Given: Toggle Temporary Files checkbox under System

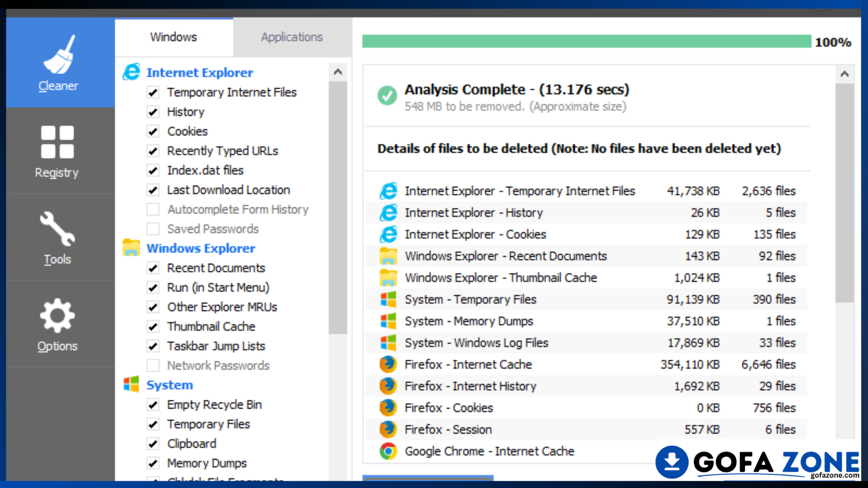Looking at the screenshot, I should (x=153, y=424).
